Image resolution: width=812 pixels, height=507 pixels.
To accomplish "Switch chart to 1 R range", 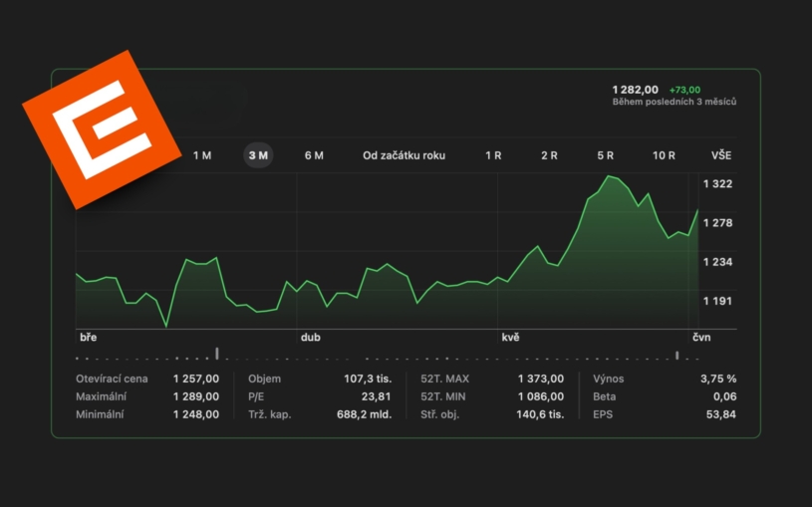I will 493,155.
